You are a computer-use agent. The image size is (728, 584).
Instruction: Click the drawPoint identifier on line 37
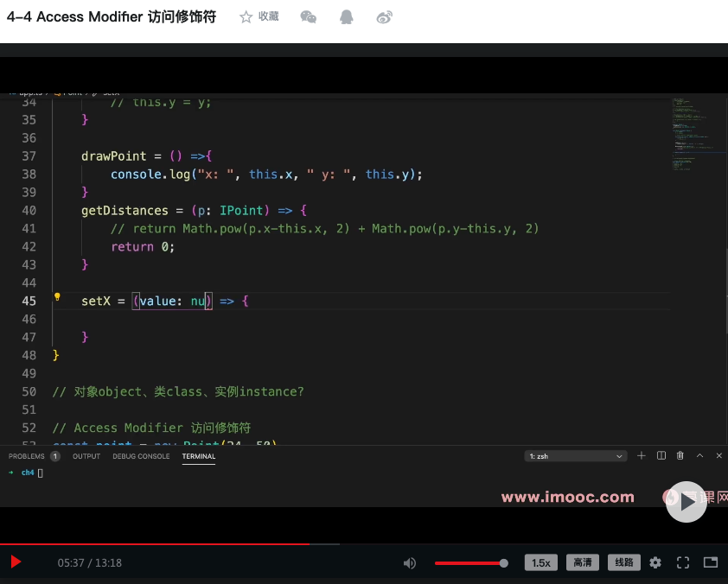coord(114,156)
